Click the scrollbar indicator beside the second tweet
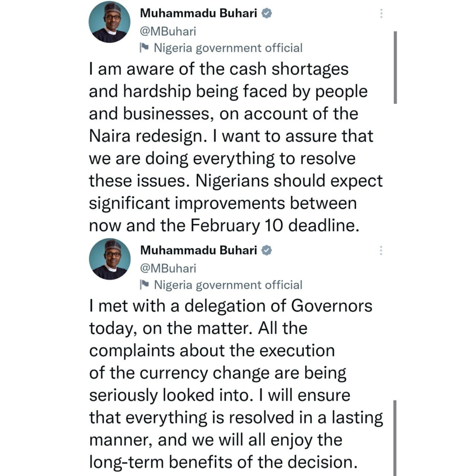 (395, 438)
